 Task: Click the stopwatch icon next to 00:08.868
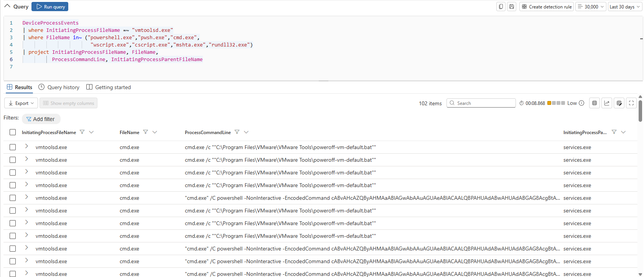point(521,103)
